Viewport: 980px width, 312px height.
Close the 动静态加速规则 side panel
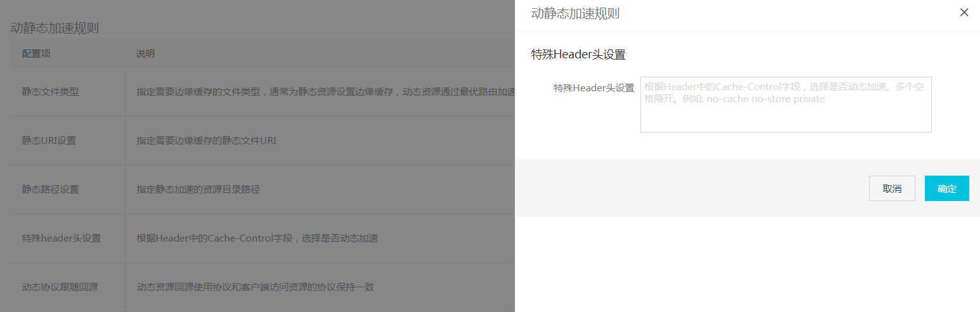click(x=964, y=12)
